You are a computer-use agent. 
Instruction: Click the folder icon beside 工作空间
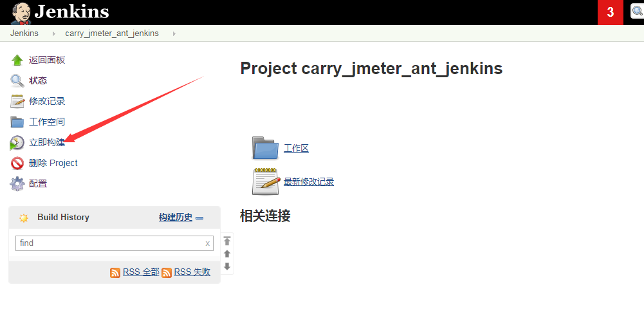17,122
